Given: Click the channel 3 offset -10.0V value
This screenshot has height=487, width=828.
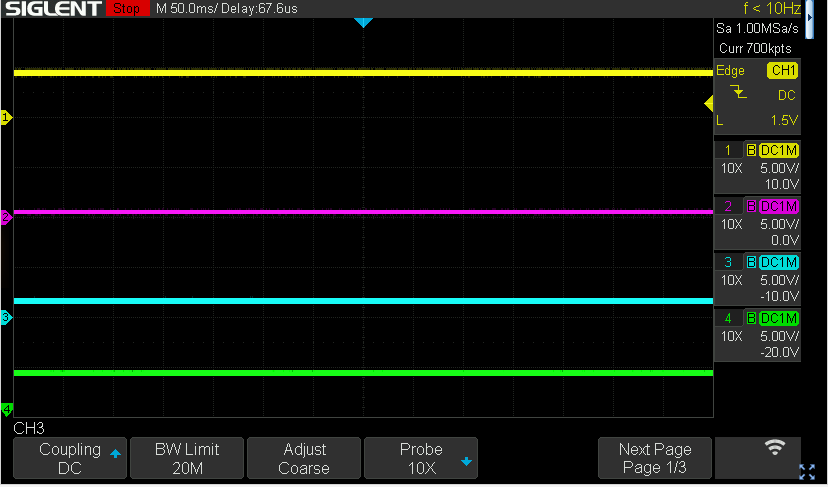Looking at the screenshot, I should click(779, 296).
